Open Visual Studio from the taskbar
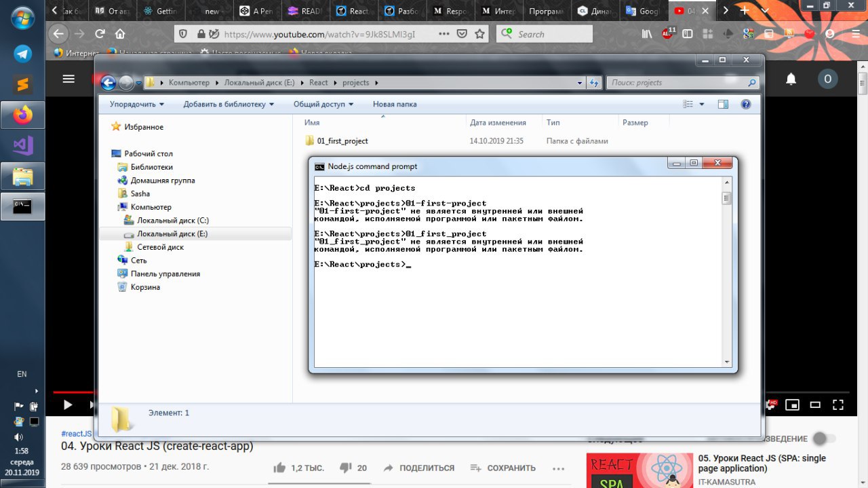This screenshot has height=488, width=868. 22,146
